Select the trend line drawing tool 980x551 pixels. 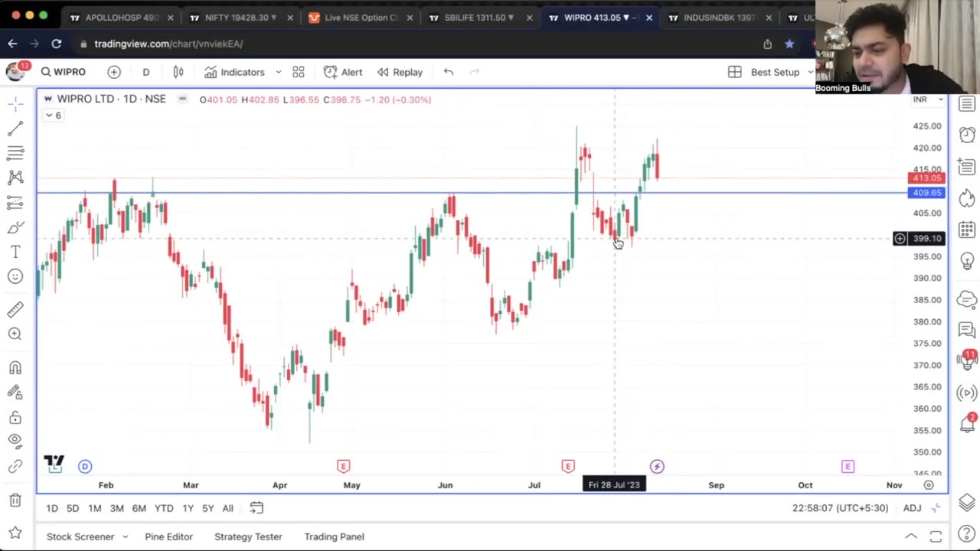pos(15,129)
